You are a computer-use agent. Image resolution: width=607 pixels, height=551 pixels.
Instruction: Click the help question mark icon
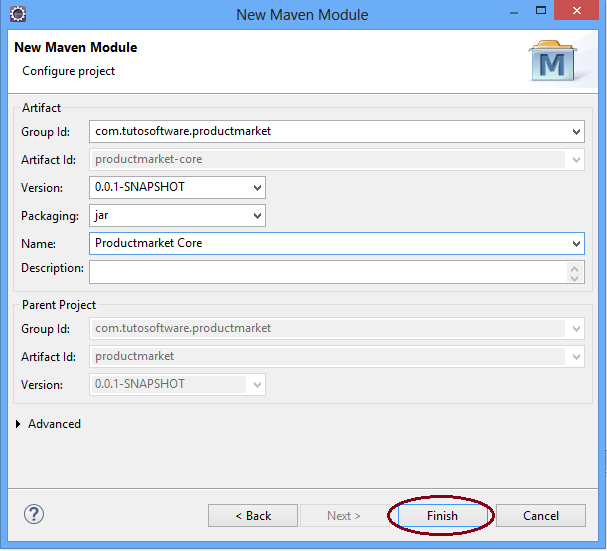pos(34,514)
